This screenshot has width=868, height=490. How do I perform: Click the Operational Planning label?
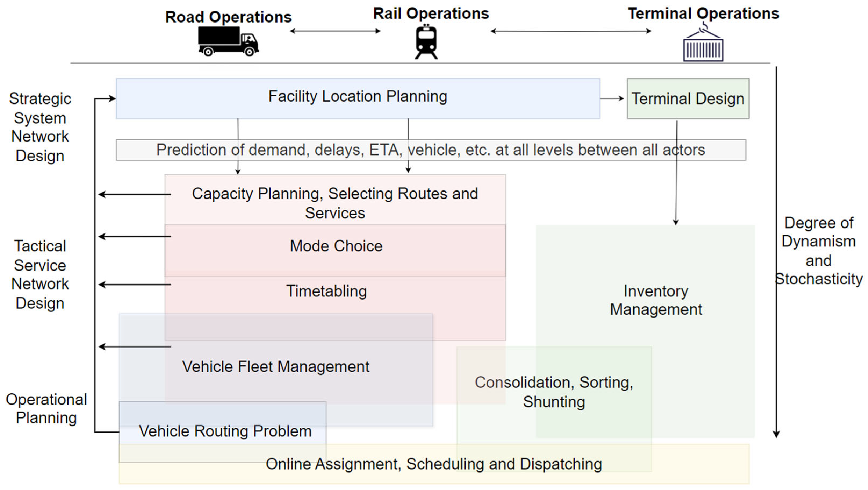pos(46,408)
